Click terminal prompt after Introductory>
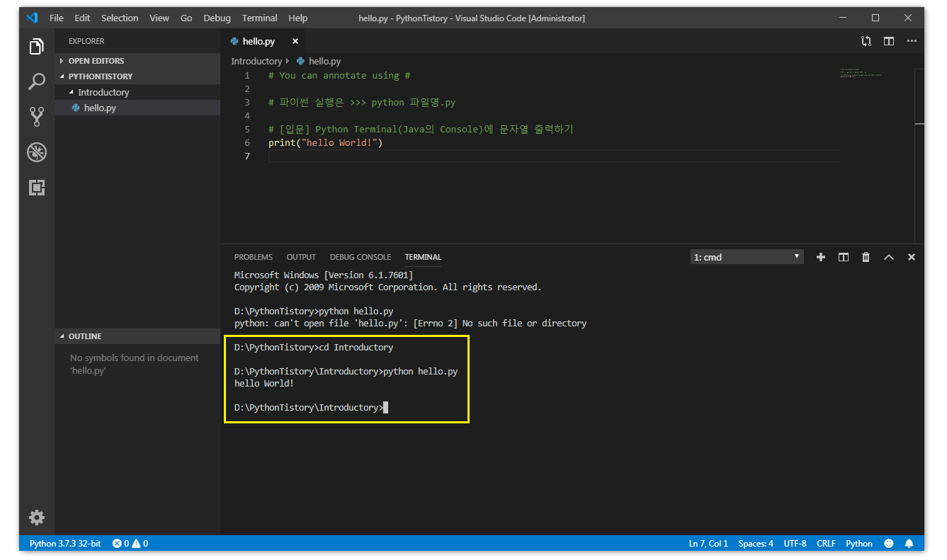 point(386,407)
